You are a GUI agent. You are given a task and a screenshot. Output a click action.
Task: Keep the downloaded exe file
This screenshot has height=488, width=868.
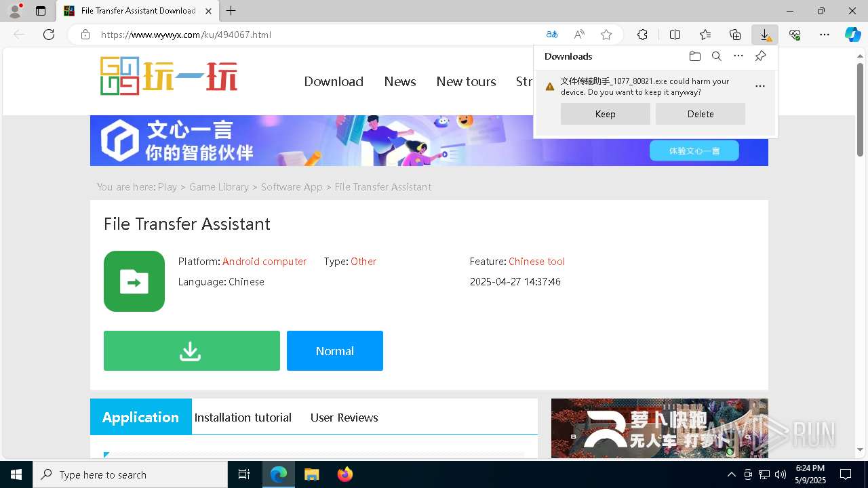[x=606, y=114]
